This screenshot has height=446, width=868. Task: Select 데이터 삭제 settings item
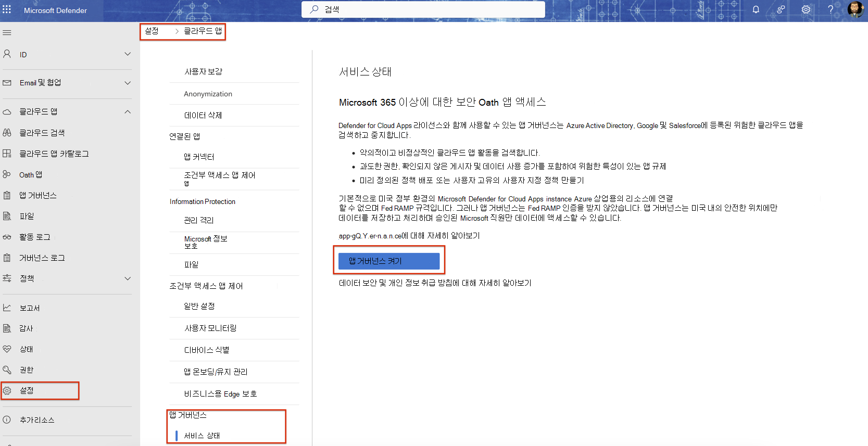pyautogui.click(x=203, y=115)
